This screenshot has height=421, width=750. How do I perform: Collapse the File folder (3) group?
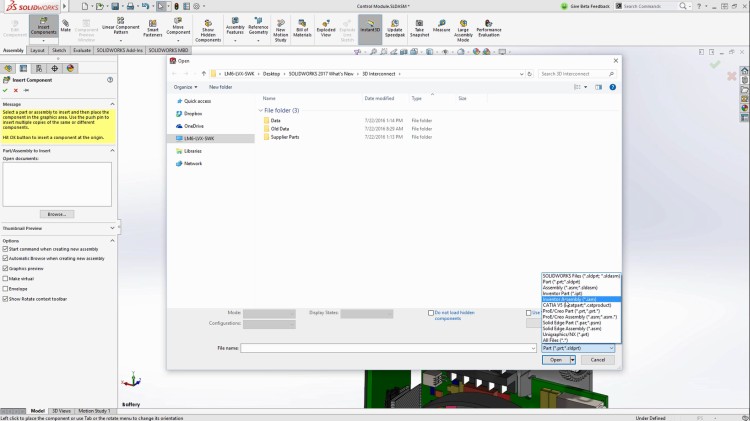click(261, 111)
